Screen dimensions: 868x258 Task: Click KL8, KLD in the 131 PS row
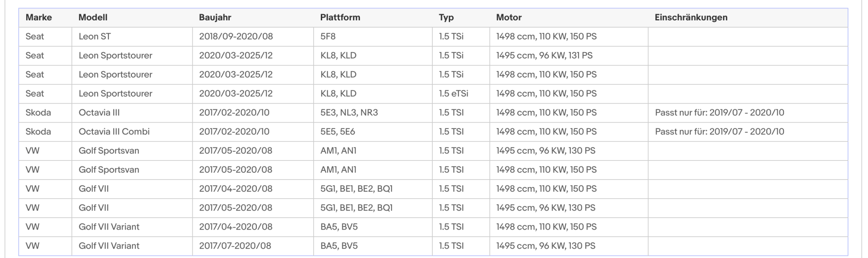tap(373, 56)
